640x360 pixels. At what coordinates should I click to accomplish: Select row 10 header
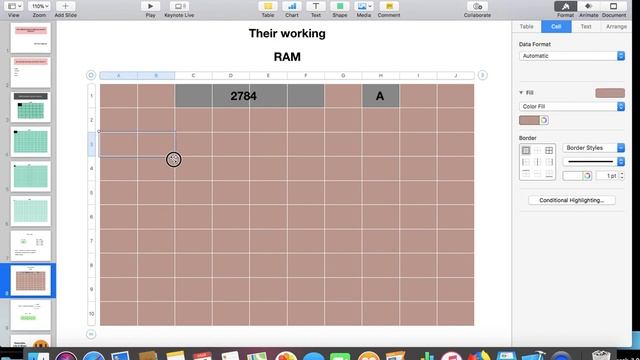pyautogui.click(x=91, y=314)
